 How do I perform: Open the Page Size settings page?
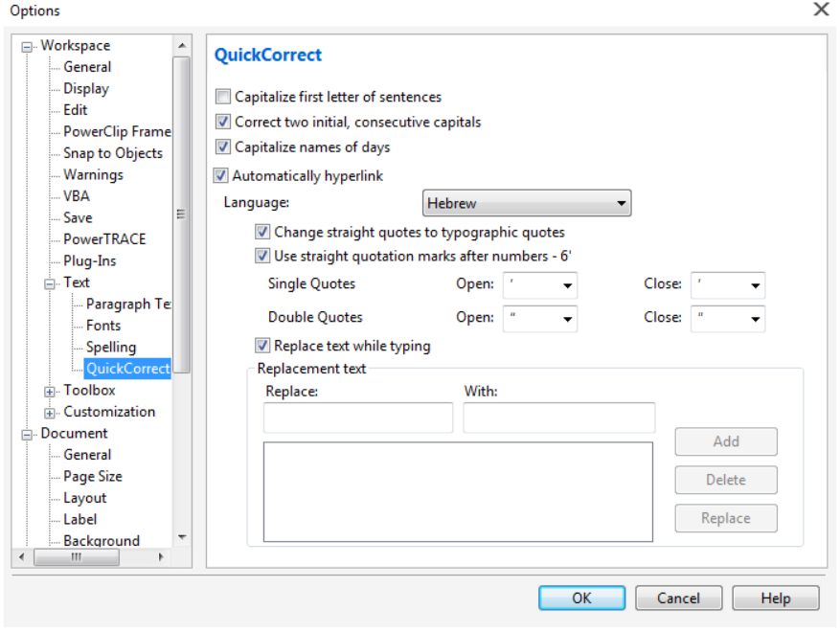[x=93, y=476]
